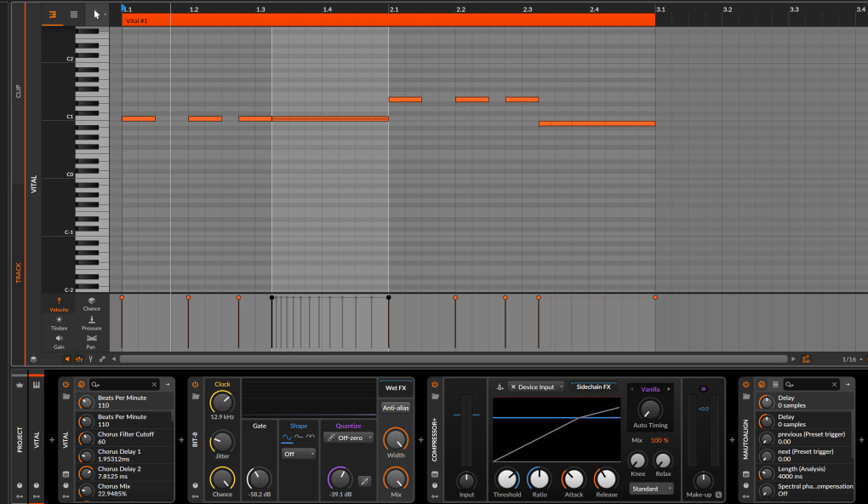The width and height of the screenshot is (868, 504).
Task: Toggle note audition speaker icon
Action: pyautogui.click(x=67, y=359)
